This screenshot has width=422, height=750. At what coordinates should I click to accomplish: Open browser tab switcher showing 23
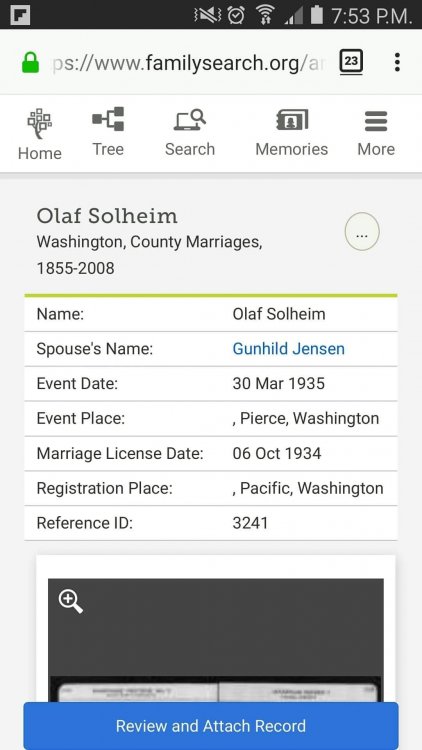351,62
